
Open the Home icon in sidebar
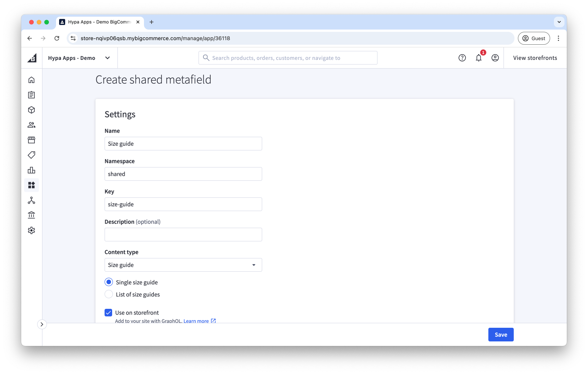click(31, 80)
